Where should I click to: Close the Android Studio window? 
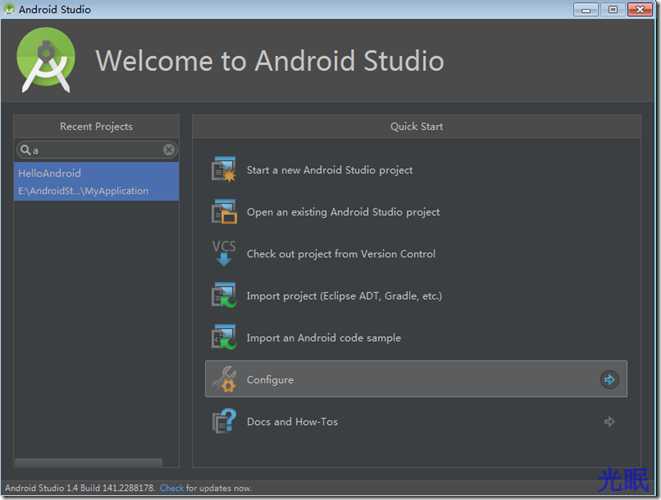tap(640, 10)
